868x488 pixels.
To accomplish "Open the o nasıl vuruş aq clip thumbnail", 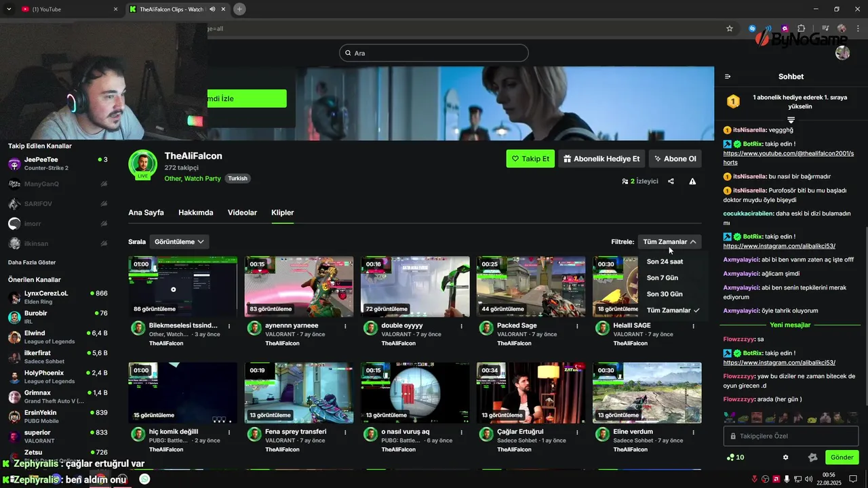I will click(x=415, y=392).
